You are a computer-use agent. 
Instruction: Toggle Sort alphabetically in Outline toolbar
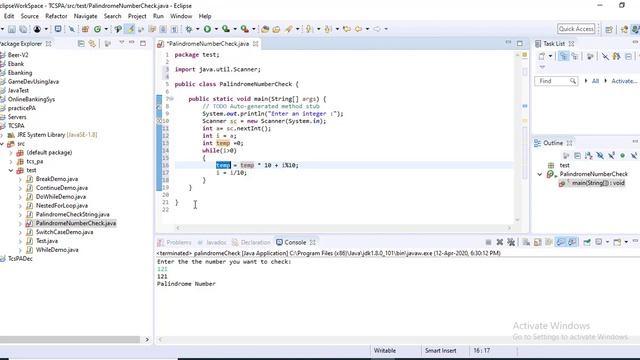pos(589,156)
